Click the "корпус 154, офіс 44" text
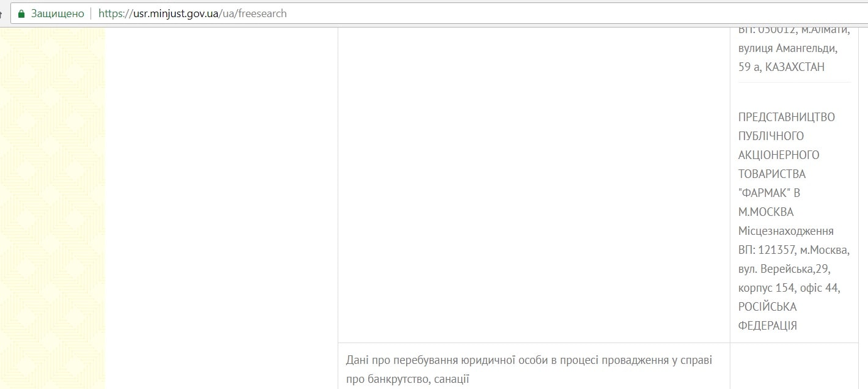Viewport: 868px width, 389px height. tap(789, 287)
